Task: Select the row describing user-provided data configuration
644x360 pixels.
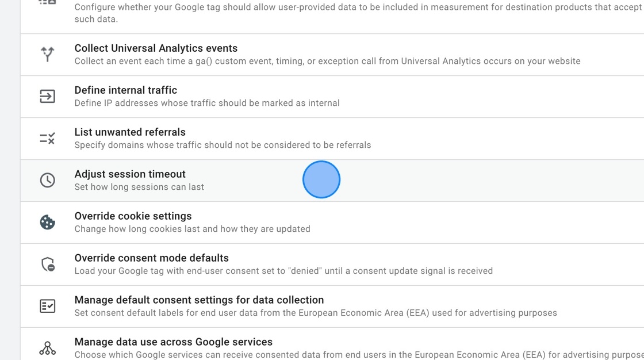Action: point(287,13)
